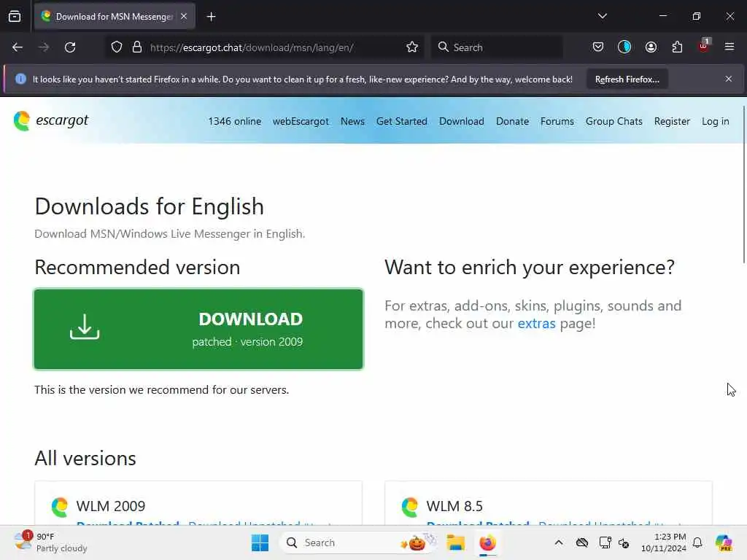The image size is (747, 560).
Task: Open Firefox View tab icon
Action: (15, 17)
